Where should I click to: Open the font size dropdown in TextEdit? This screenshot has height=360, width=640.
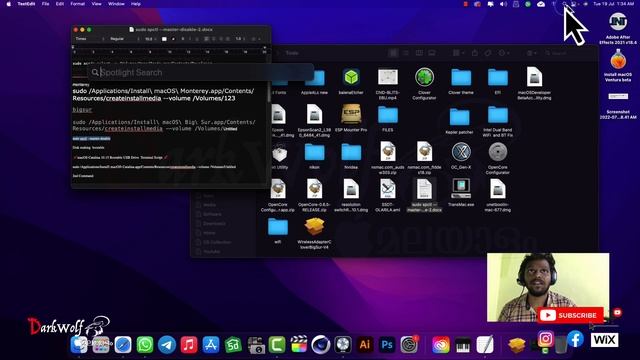click(150, 39)
